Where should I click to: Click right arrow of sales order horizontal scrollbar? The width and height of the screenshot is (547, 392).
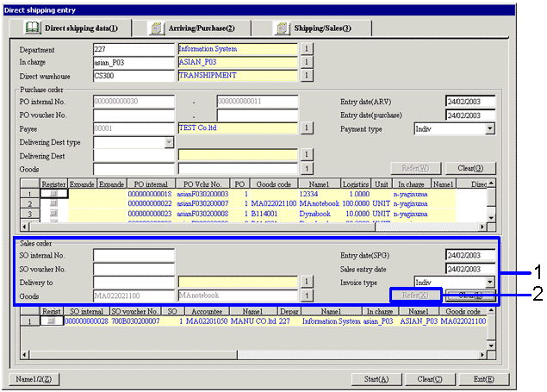tap(482, 355)
